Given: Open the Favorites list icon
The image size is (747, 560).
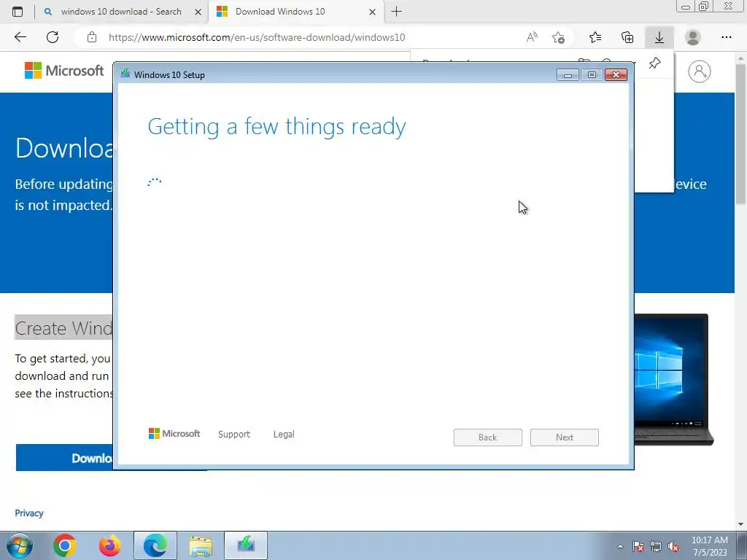Looking at the screenshot, I should pyautogui.click(x=595, y=37).
